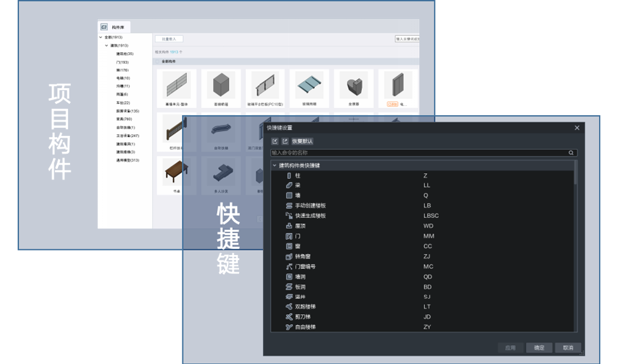Focus the 输入命令的名称 search field
Image resolution: width=618 pixels, height=364 pixels.
(x=416, y=153)
